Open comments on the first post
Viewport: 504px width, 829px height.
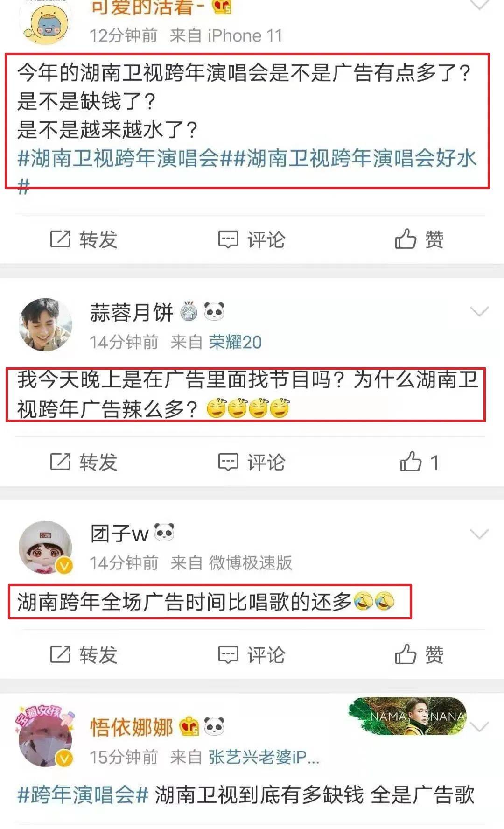pos(252,239)
